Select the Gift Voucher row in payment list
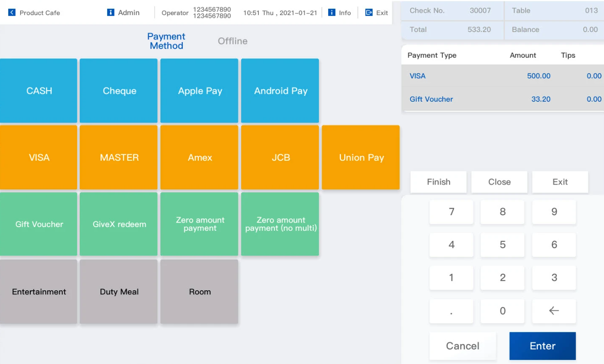This screenshot has height=364, width=604. coord(503,99)
